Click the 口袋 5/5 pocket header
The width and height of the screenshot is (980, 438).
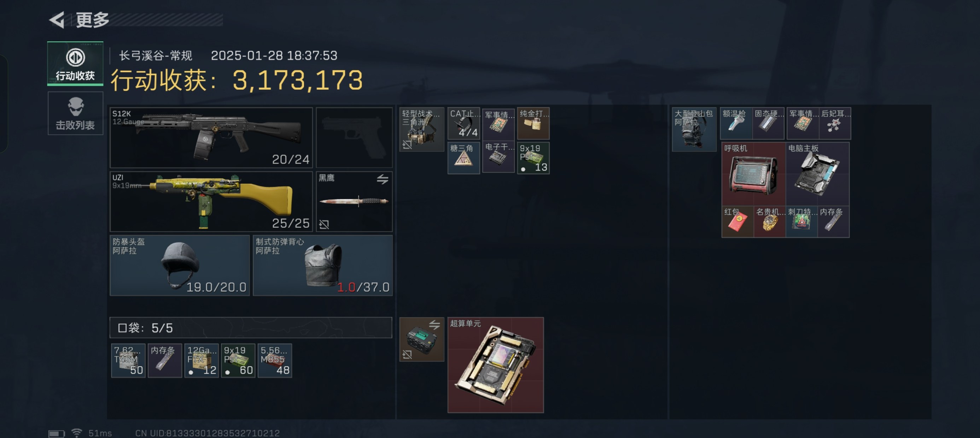(251, 328)
